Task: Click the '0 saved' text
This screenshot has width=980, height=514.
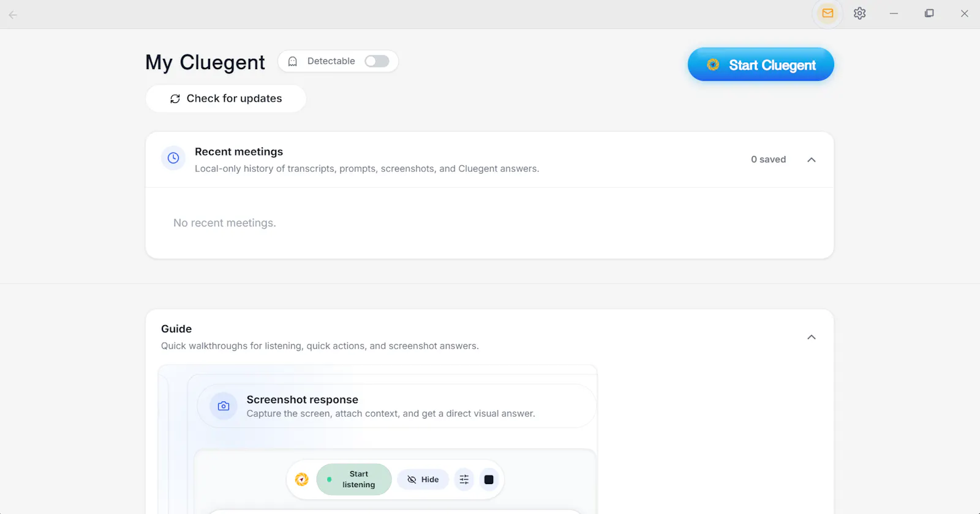Action: click(768, 160)
